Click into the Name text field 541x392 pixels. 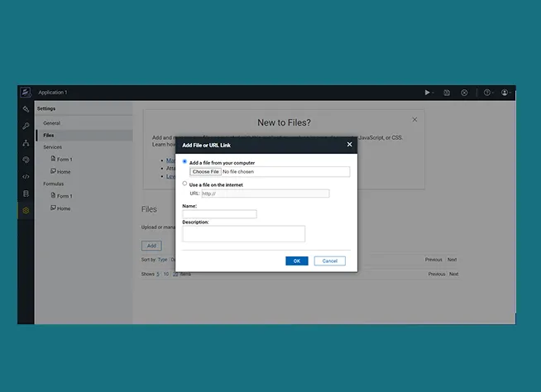(219, 214)
